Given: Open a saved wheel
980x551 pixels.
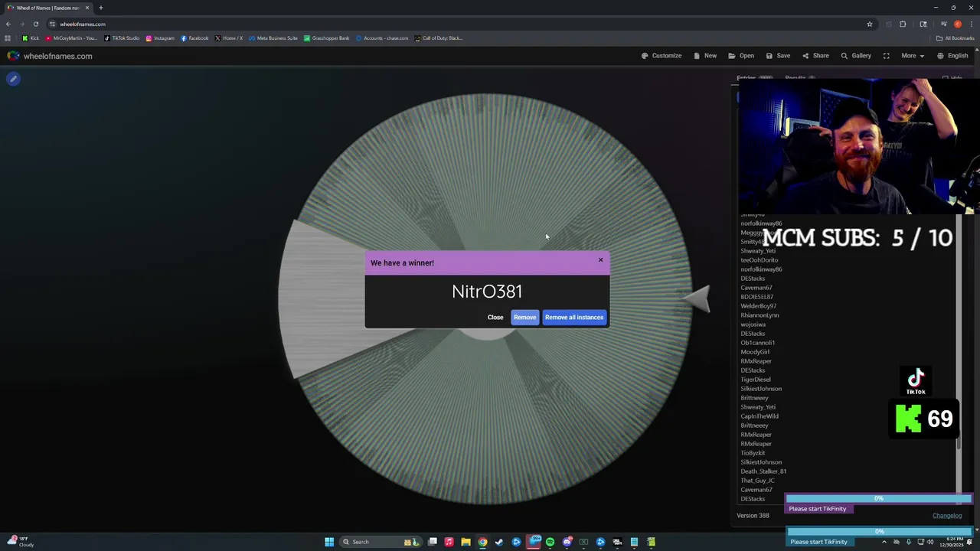Looking at the screenshot, I should point(741,56).
